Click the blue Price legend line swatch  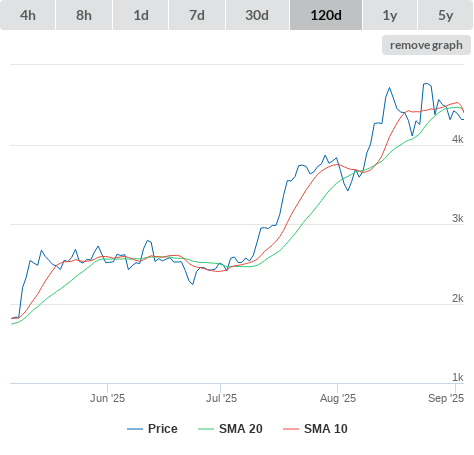pyautogui.click(x=135, y=429)
